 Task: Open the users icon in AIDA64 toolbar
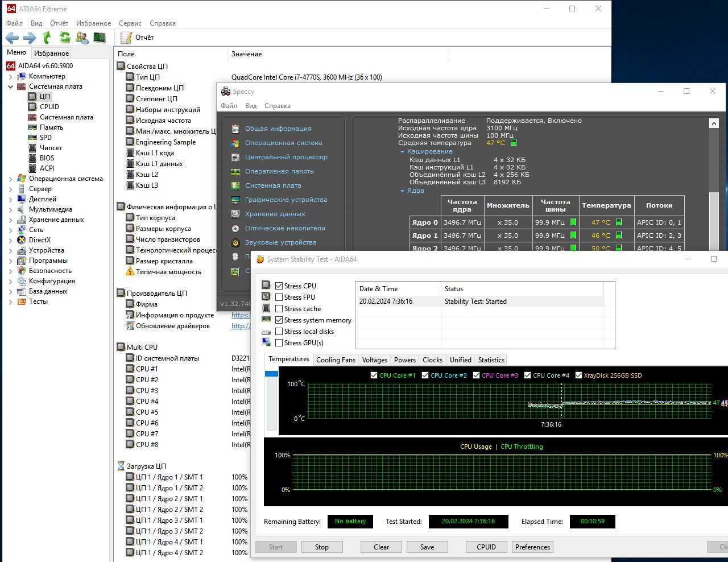point(82,38)
